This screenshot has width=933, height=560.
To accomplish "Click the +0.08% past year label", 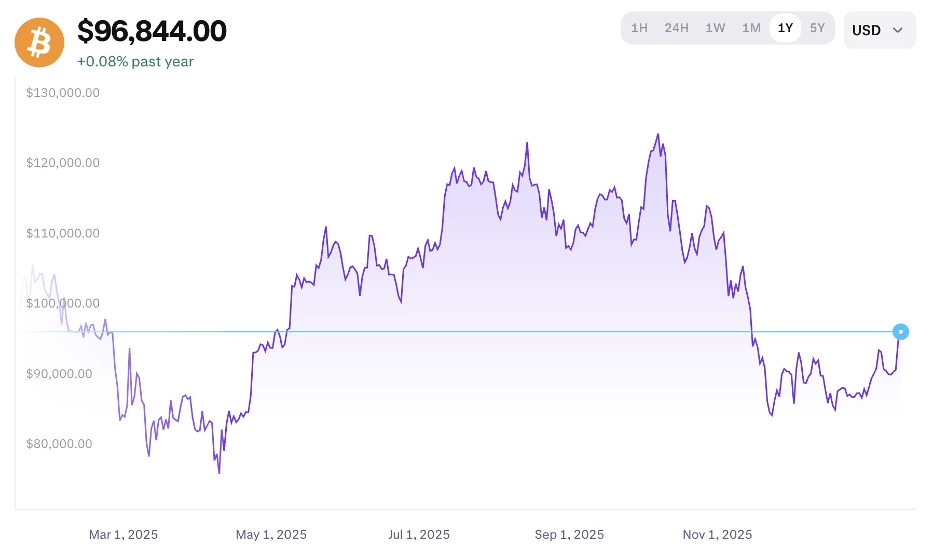I will point(135,62).
